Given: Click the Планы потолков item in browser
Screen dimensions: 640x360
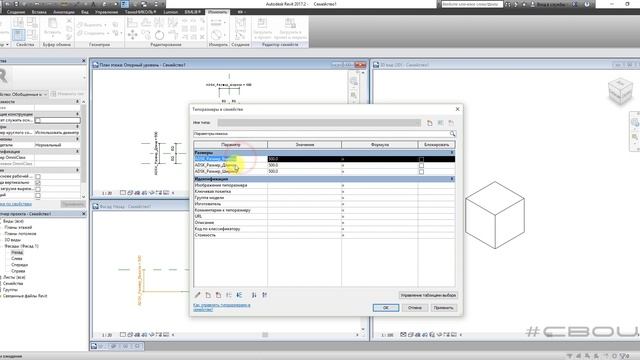Looking at the screenshot, I should point(20,234).
